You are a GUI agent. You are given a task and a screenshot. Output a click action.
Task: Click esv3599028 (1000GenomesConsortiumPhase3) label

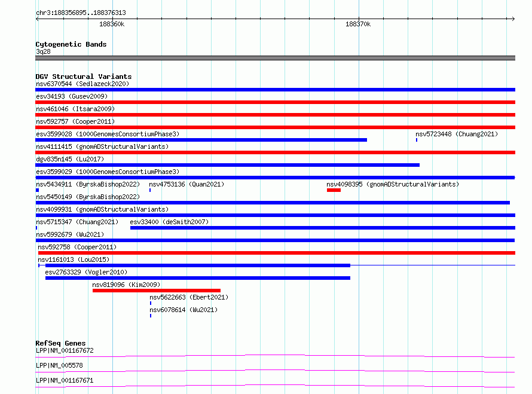pos(108,134)
